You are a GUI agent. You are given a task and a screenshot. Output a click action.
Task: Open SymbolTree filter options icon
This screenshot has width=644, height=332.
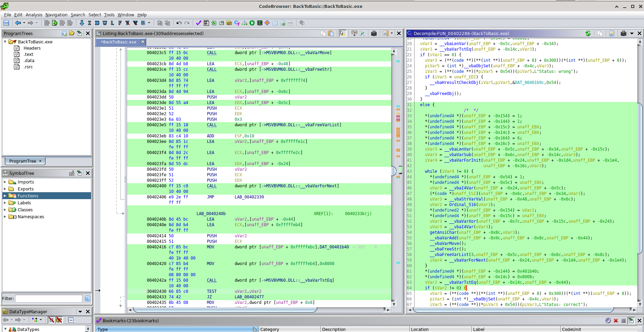tap(87, 298)
